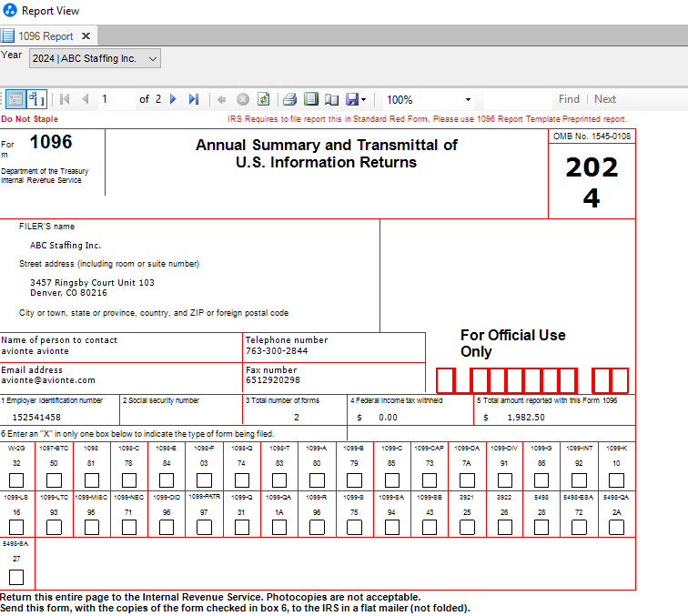Click the Denver, CO 80216 line
The image size is (688, 616).
(x=68, y=293)
